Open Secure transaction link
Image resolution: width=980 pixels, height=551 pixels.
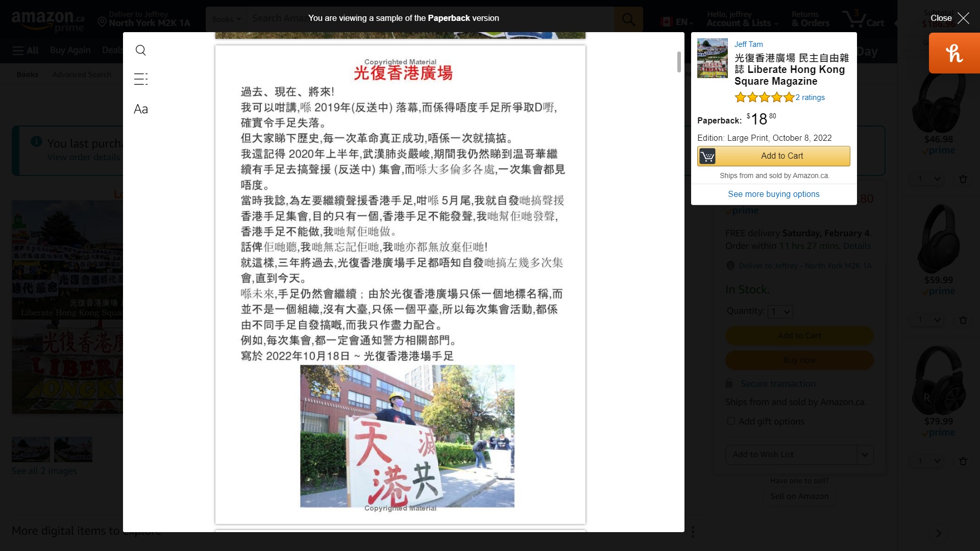click(x=778, y=384)
